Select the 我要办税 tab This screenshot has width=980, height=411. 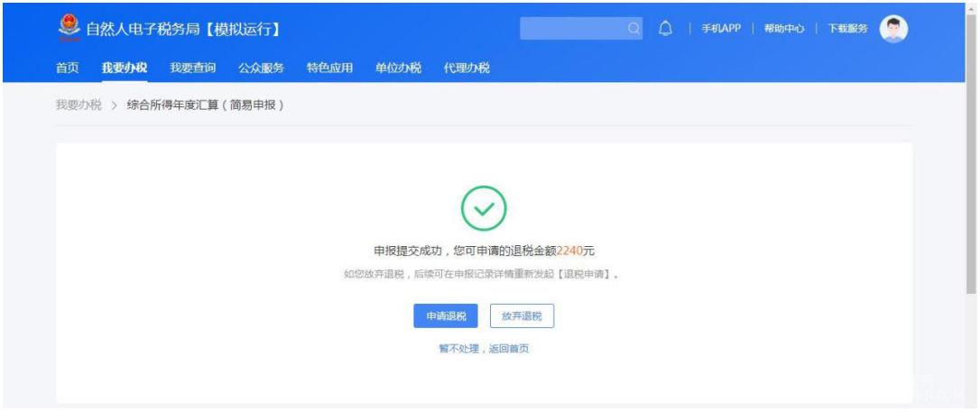click(x=125, y=68)
